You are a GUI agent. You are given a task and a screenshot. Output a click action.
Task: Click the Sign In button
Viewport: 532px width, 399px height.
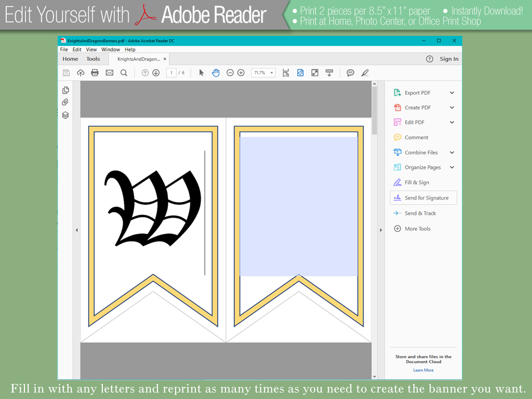pos(449,59)
